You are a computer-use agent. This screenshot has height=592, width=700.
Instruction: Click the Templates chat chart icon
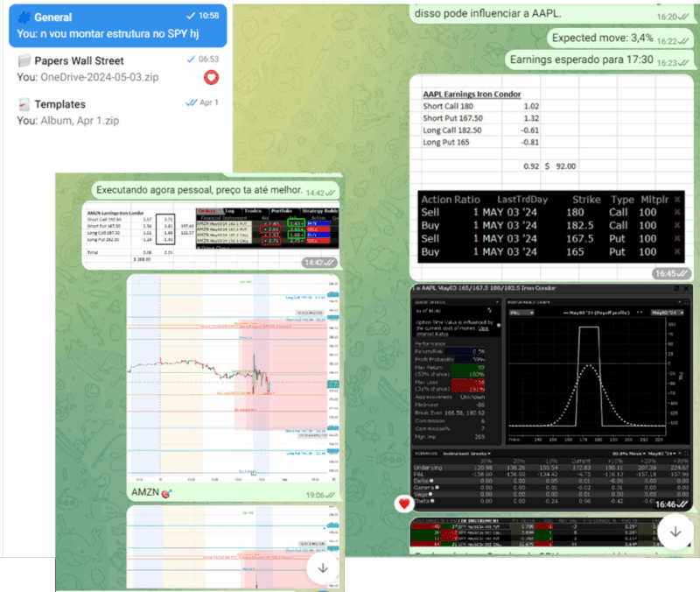pyautogui.click(x=24, y=104)
